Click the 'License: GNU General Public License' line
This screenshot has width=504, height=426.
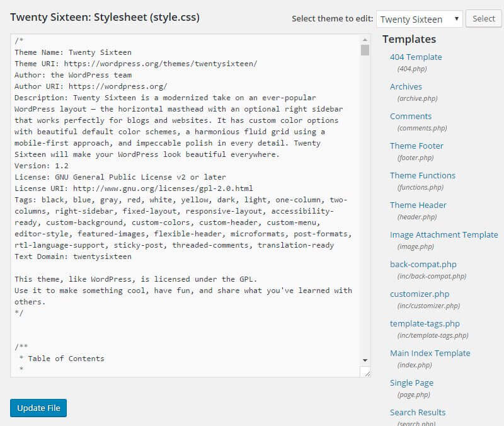click(120, 177)
